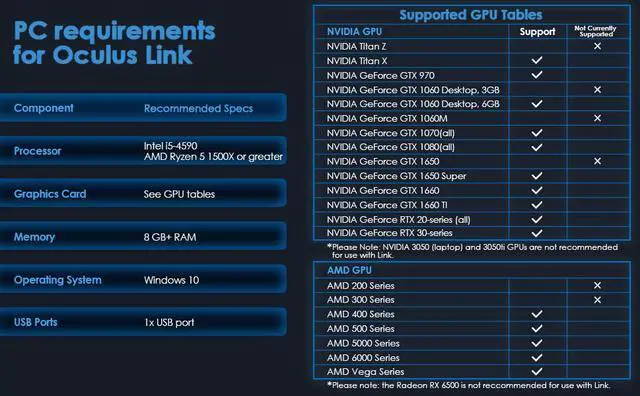The height and width of the screenshot is (396, 640).
Task: Click the X mark in the AMD 200 Series row
Action: click(597, 285)
